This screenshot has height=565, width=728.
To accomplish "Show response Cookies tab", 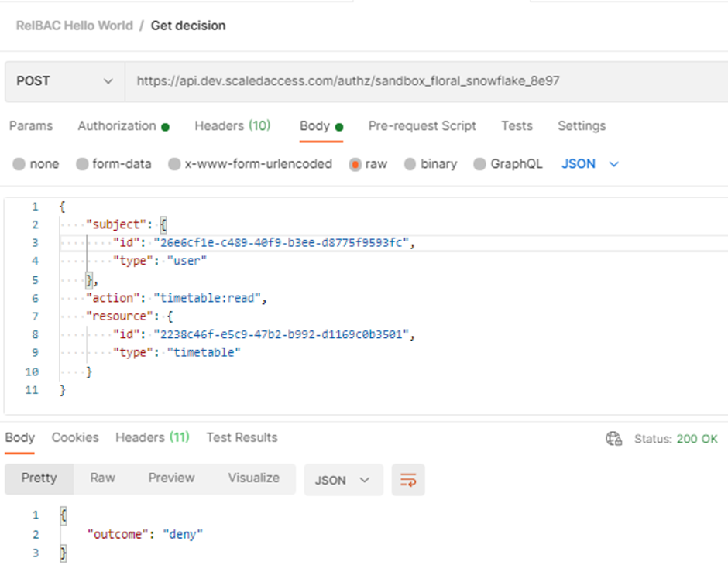I will click(75, 437).
